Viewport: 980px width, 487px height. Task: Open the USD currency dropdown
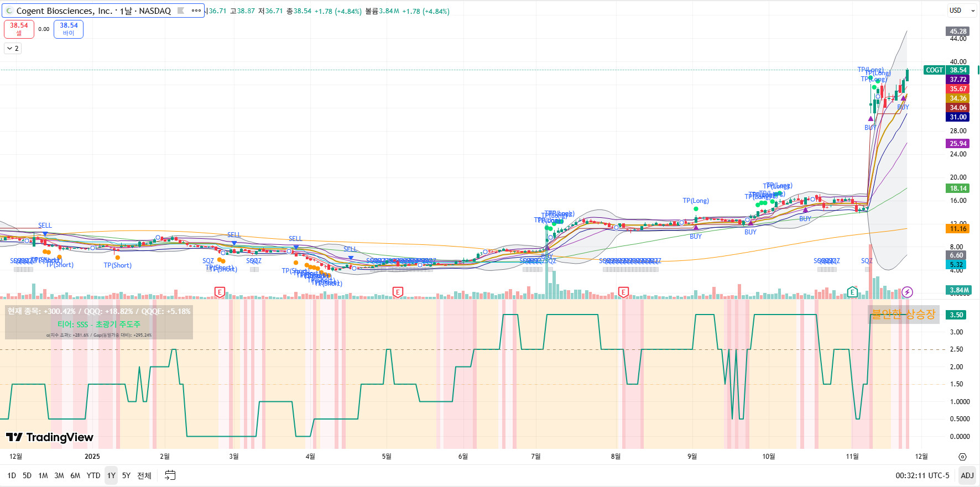click(x=962, y=11)
